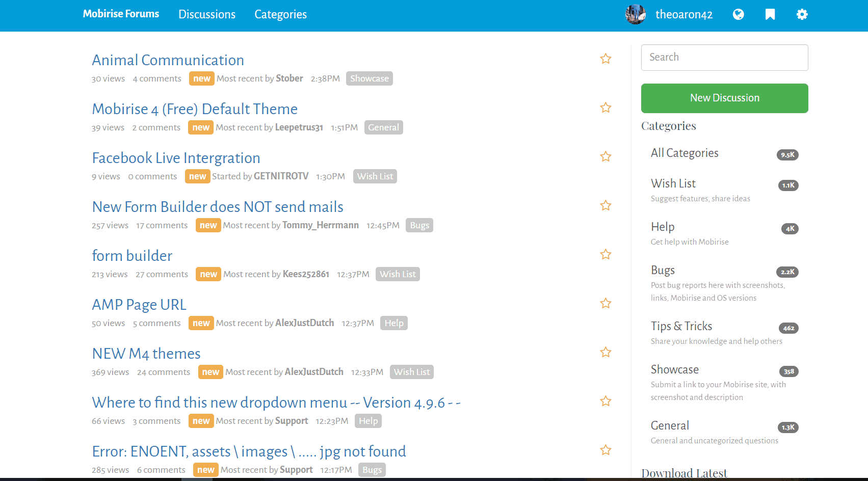Star the New Form Builder discussion
Screen dimensions: 868x481
coord(606,205)
